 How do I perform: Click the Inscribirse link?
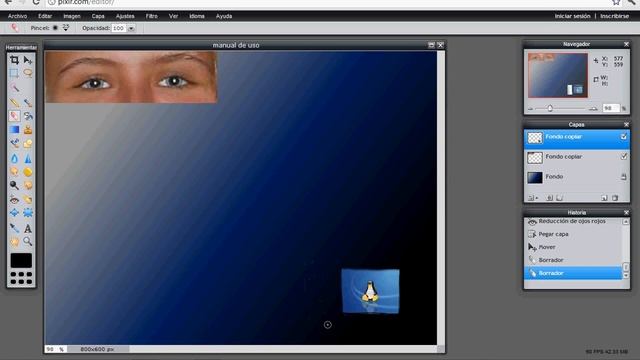click(614, 16)
